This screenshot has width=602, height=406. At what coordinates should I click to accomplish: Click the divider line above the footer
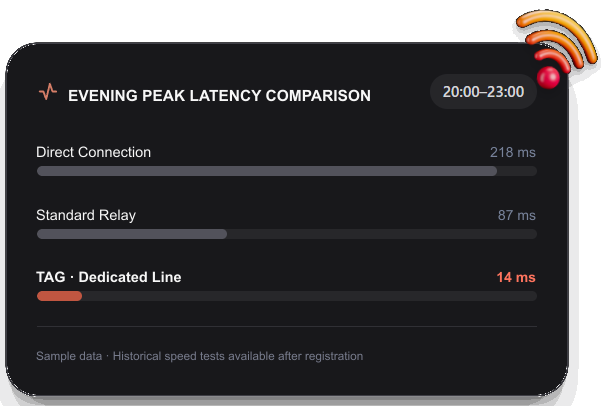[x=286, y=326]
